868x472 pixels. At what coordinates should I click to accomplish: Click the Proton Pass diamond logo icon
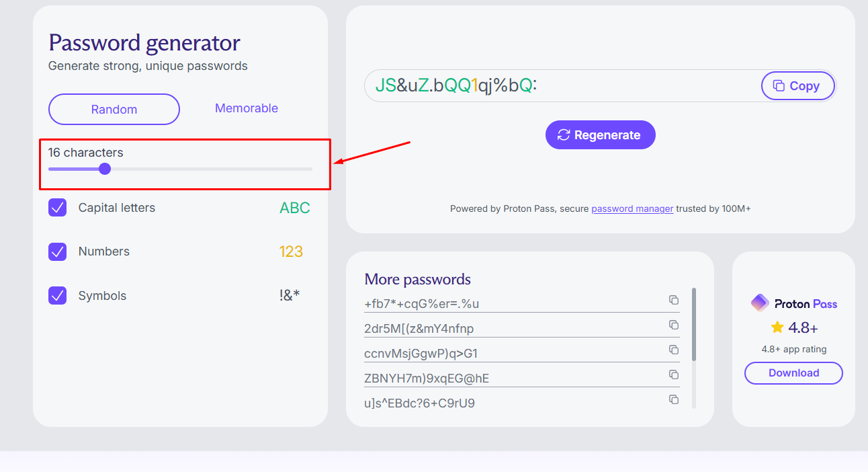point(759,303)
